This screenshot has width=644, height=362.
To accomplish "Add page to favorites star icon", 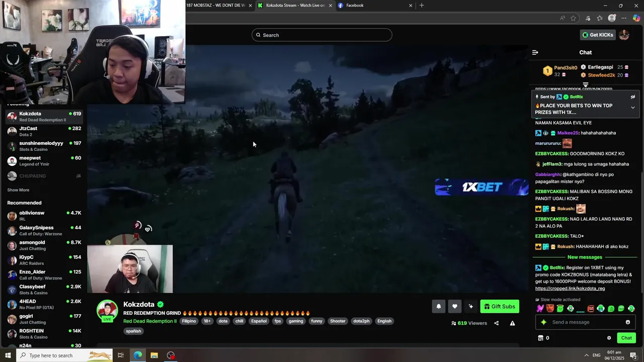I will click(573, 18).
